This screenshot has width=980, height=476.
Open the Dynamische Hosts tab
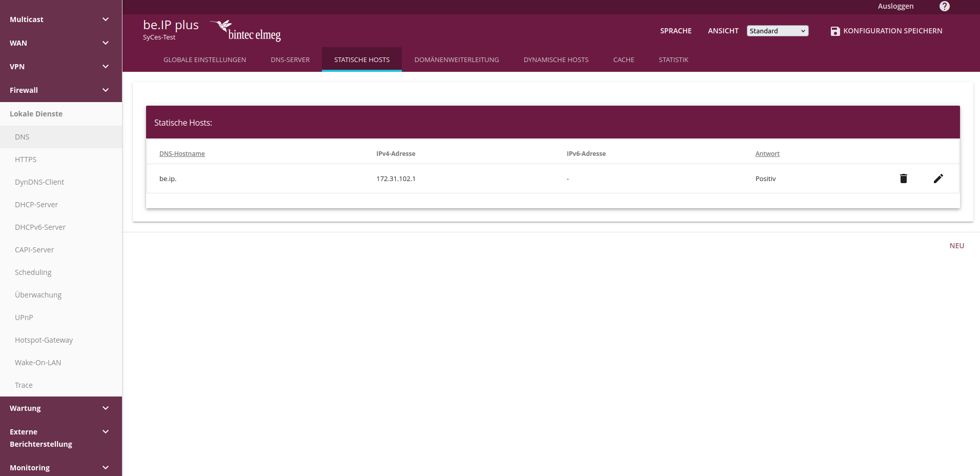click(x=556, y=60)
